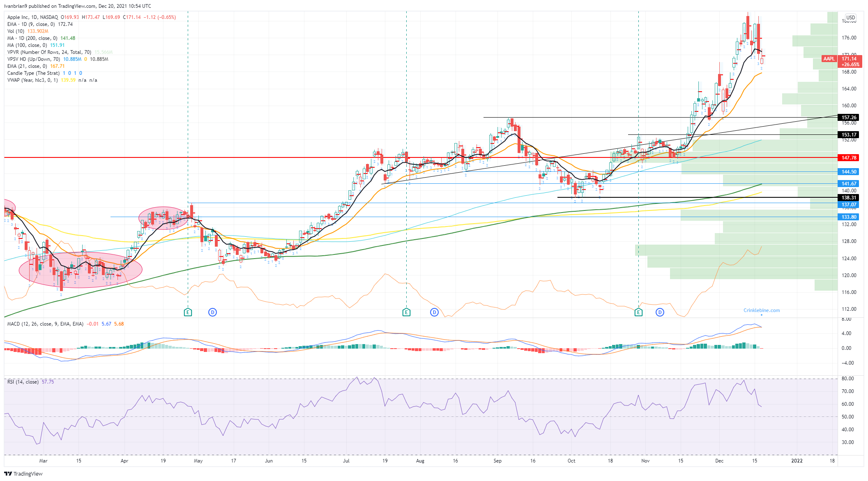
Task: Click the Crinklebine.com text label
Action: [x=762, y=310]
